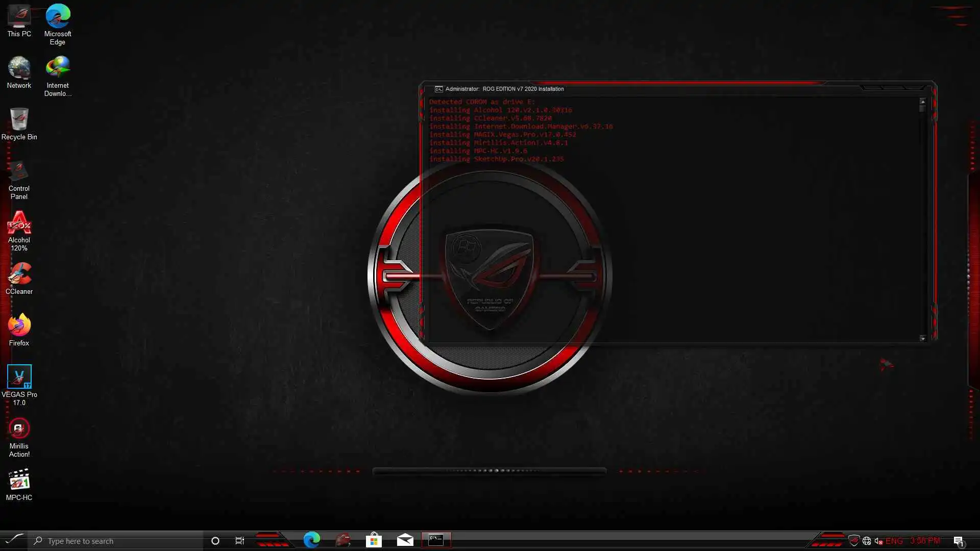Open Task View from the taskbar
The image size is (980, 551).
239,541
